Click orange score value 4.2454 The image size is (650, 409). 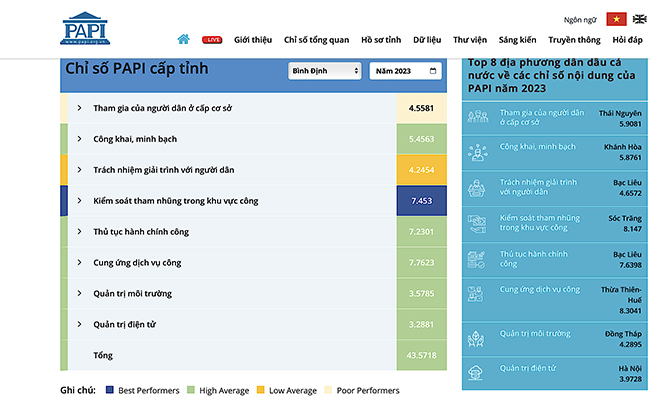tap(421, 170)
